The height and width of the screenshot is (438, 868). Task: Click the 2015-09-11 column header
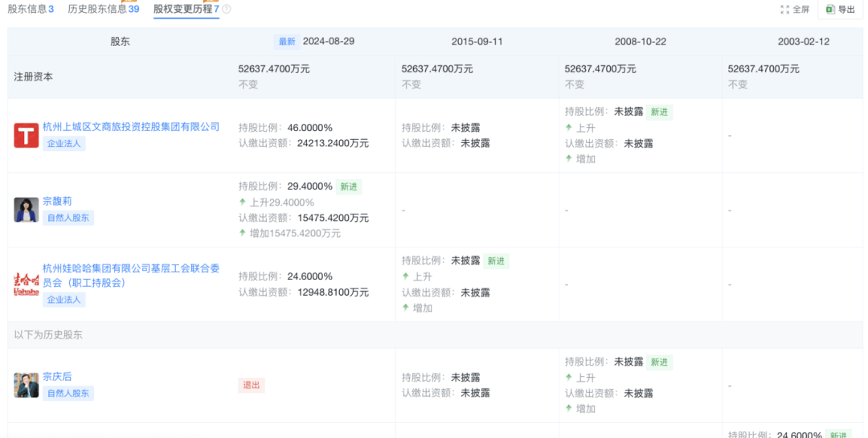tap(477, 42)
